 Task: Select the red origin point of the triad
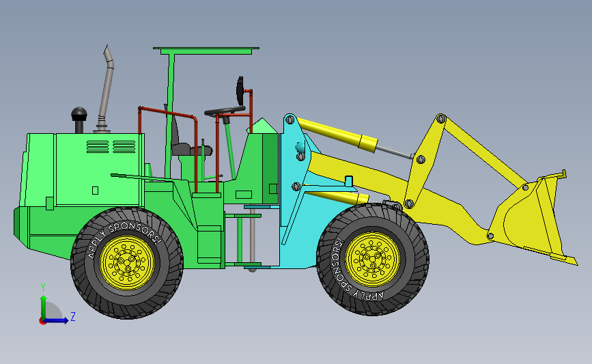click(x=42, y=322)
